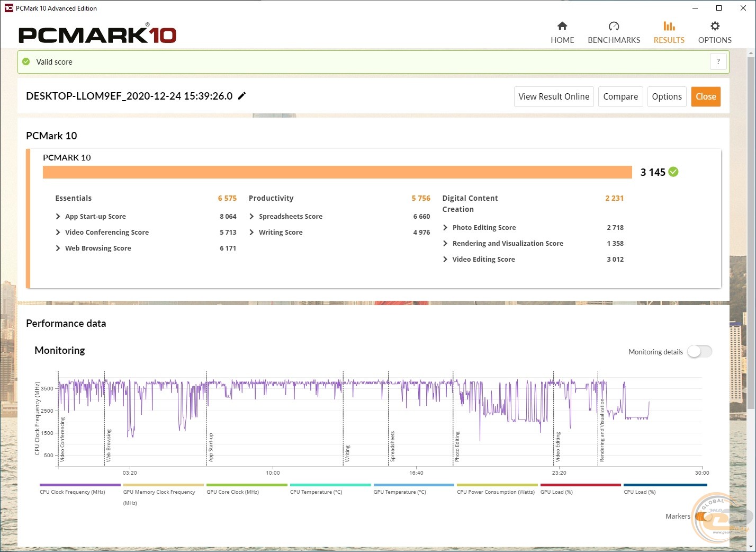Click GPU Load red legend swatch
The image size is (756, 552).
580,485
